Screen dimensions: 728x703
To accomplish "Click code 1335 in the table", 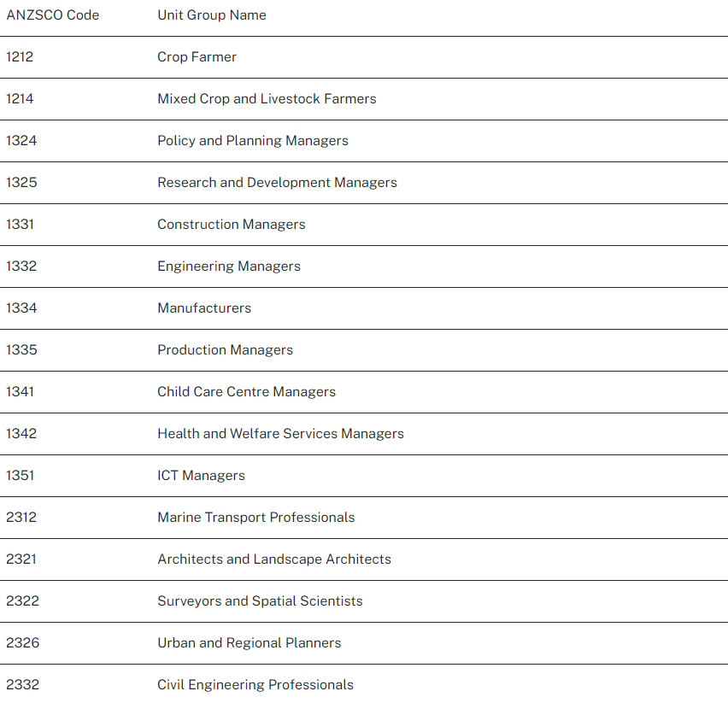I will [x=21, y=350].
